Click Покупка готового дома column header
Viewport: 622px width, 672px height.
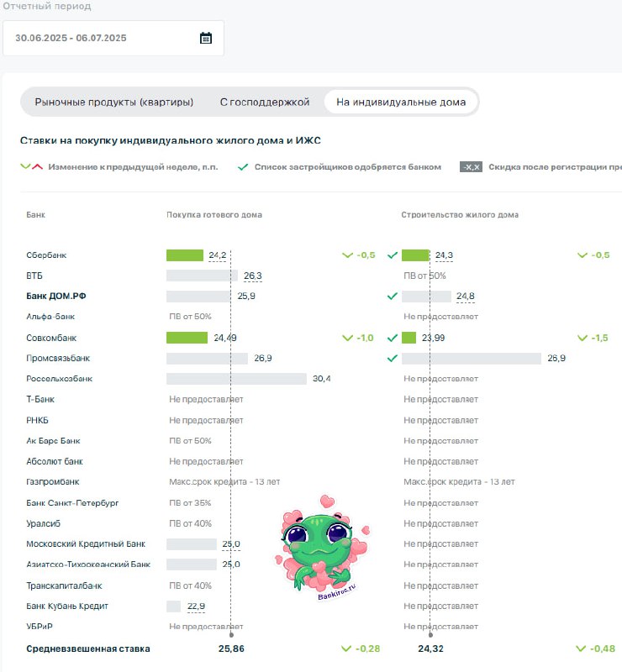click(x=214, y=215)
